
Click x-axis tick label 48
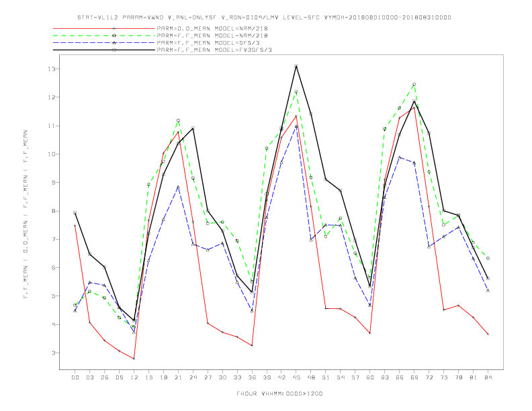pyautogui.click(x=311, y=377)
